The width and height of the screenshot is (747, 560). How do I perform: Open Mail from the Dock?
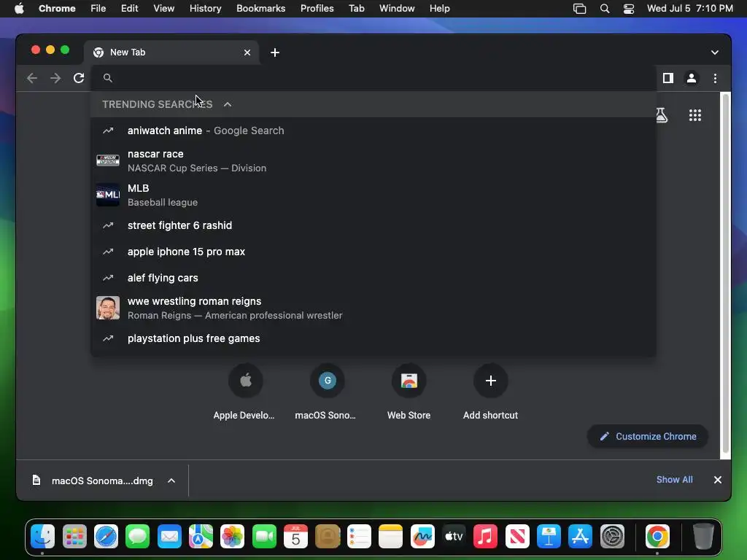pos(169,537)
